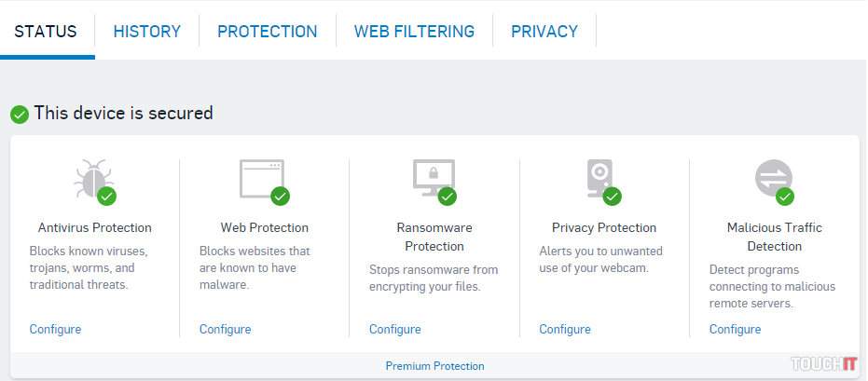Open Configure link under Web Protection
Image resolution: width=868 pixels, height=381 pixels.
pyautogui.click(x=225, y=329)
